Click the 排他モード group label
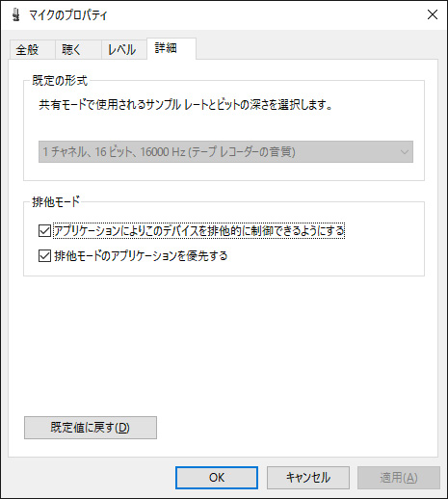Screen dimensions: 448x499 56,202
